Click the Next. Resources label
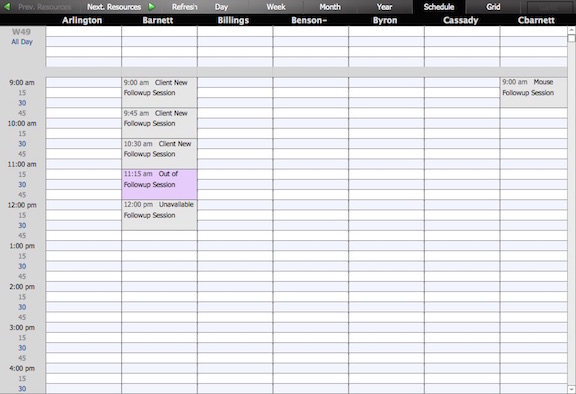The image size is (576, 394). coord(114,7)
